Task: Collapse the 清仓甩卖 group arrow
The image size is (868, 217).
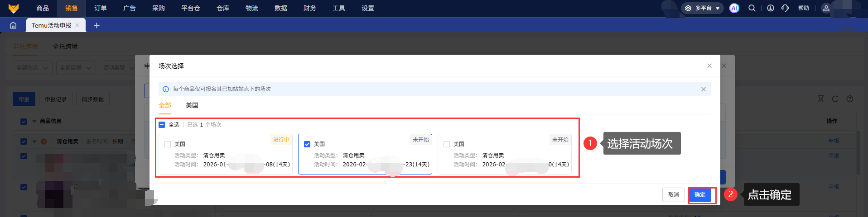Action: pos(34,141)
